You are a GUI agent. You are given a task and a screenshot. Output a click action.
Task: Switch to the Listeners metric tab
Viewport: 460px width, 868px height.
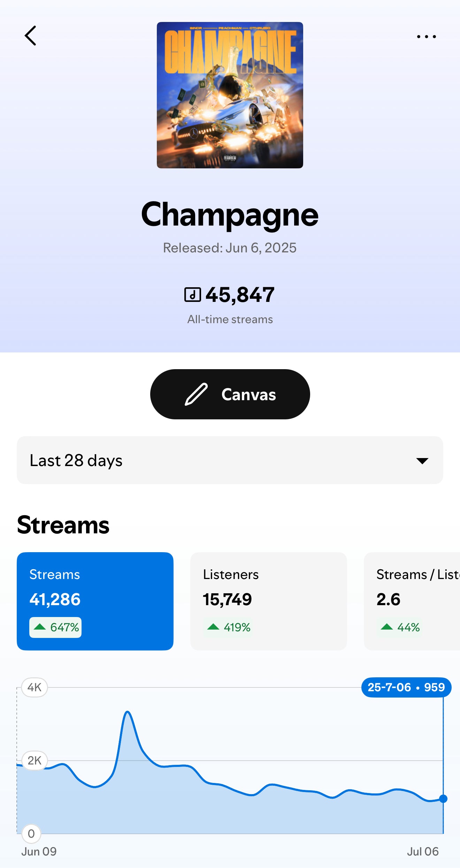pos(268,601)
